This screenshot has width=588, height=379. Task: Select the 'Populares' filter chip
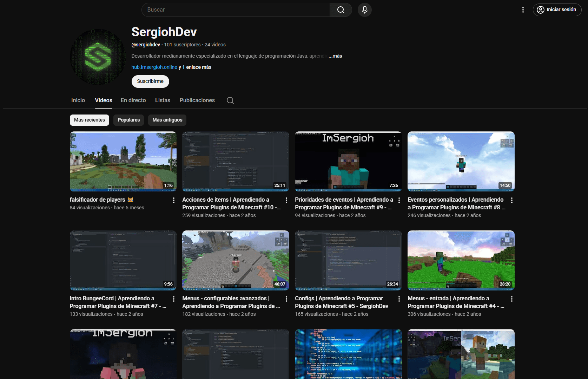pyautogui.click(x=128, y=120)
